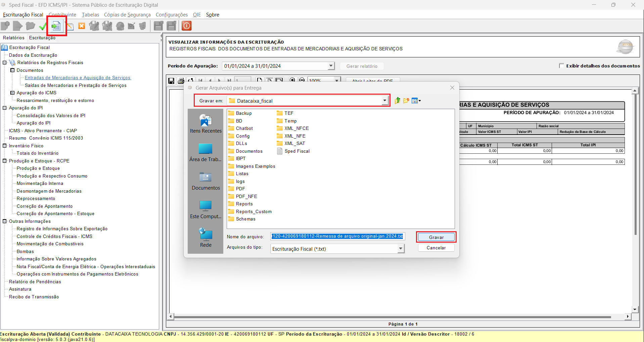Image resolution: width=644 pixels, height=342 pixels.
Task: Expand the Gravar em folder dropdown
Action: [x=385, y=100]
